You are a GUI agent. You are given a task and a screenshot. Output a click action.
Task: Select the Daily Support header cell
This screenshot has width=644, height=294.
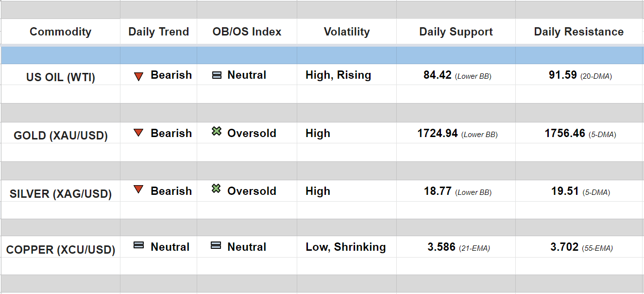pos(456,32)
